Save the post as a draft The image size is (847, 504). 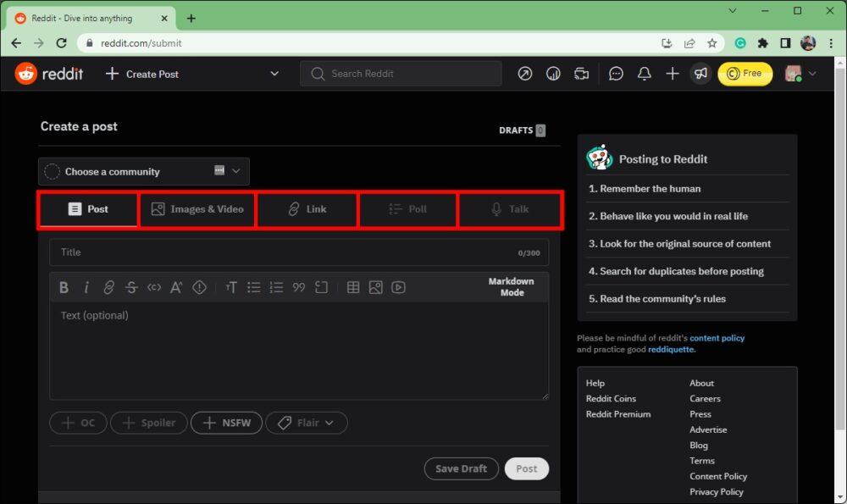tap(461, 468)
